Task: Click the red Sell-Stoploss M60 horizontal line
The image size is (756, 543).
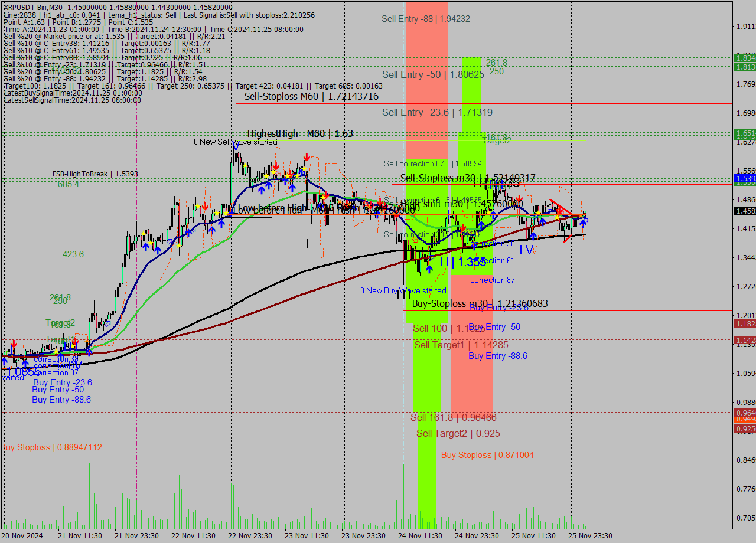Action: [484, 103]
